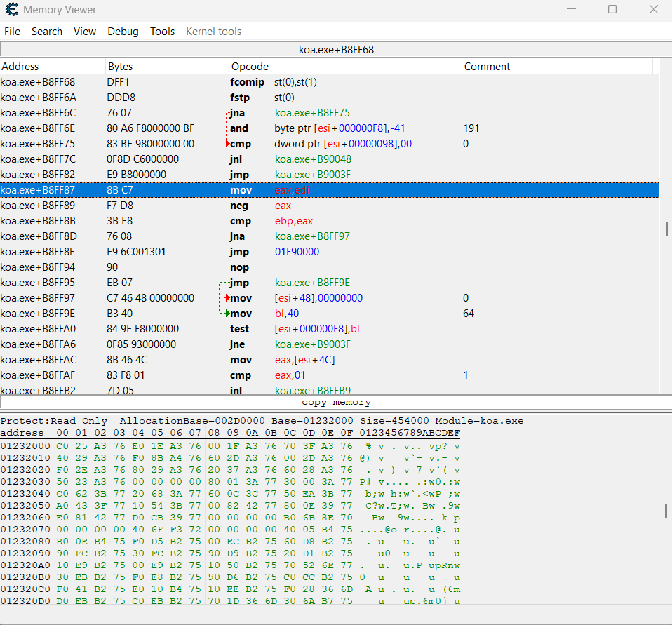Select the jmp 01F90000 instruction row
672x625 pixels.
pos(329,252)
